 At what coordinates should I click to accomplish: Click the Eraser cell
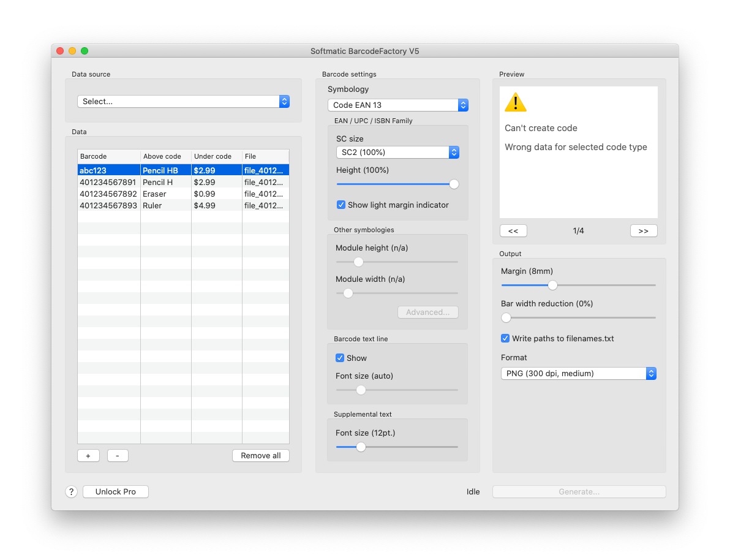[x=166, y=194]
